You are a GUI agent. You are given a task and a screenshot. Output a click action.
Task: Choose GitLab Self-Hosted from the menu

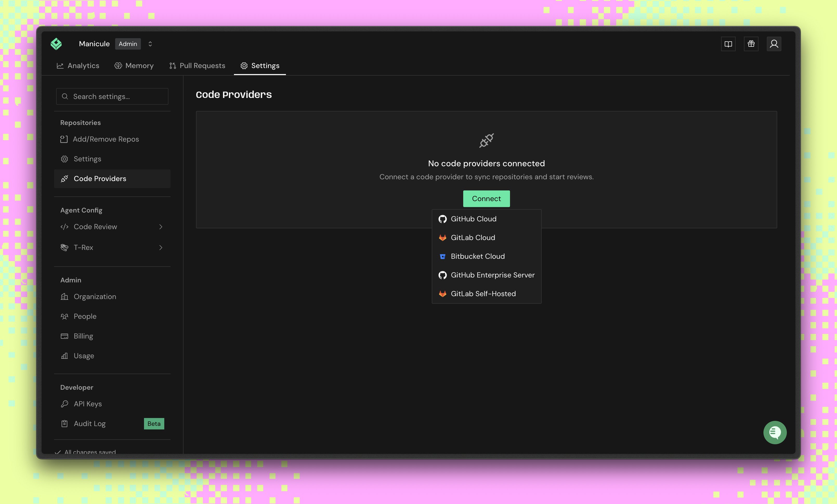point(486,294)
